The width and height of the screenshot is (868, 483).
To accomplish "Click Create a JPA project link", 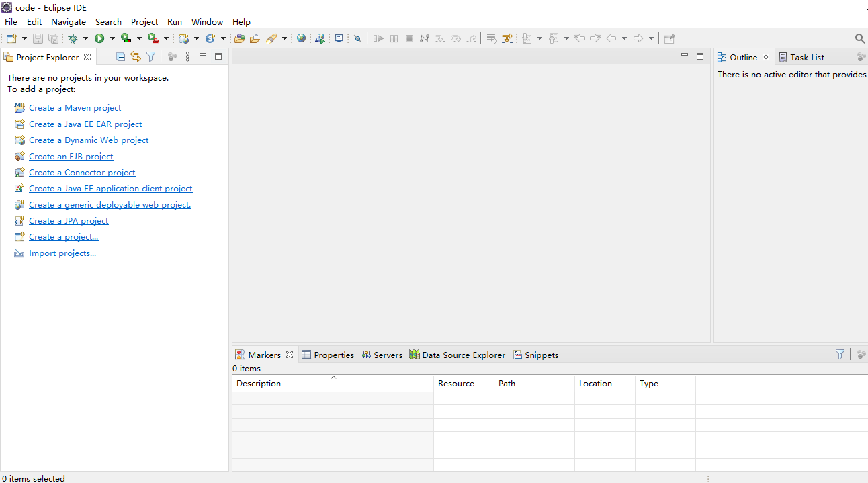I will [69, 220].
